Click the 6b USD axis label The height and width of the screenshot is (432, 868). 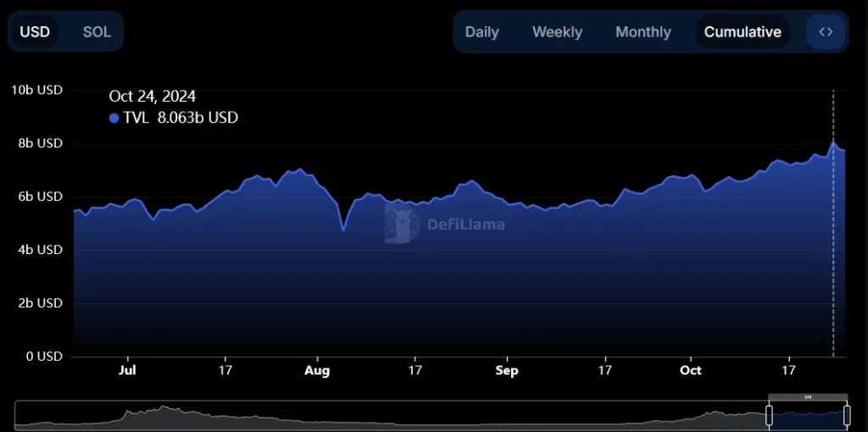pyautogui.click(x=42, y=197)
